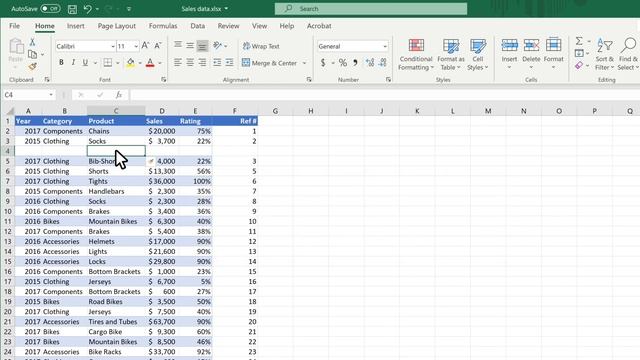Toggle AutoSave switch
Viewport: 640px width, 360px height.
click(x=50, y=9)
